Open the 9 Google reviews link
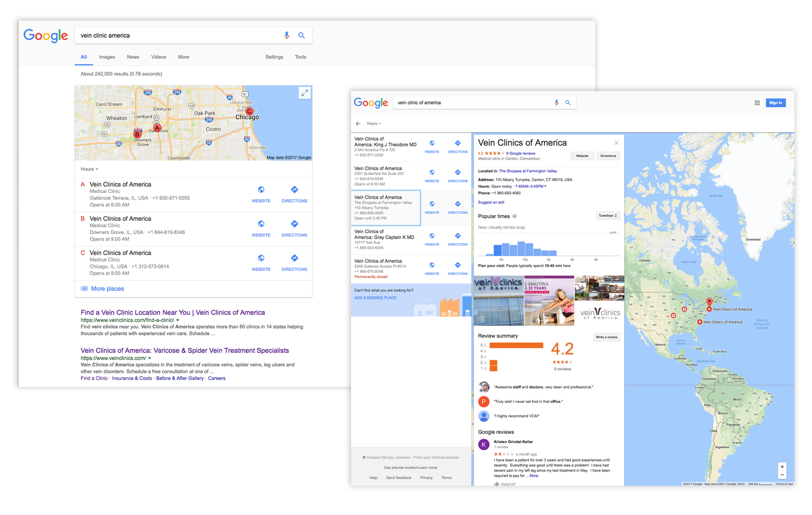 521,153
